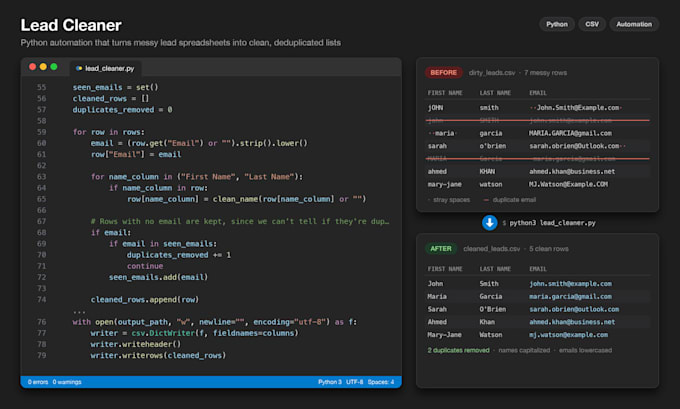This screenshot has width=680, height=409.
Task: Open Python 3 language selector in status bar
Action: pyautogui.click(x=330, y=382)
